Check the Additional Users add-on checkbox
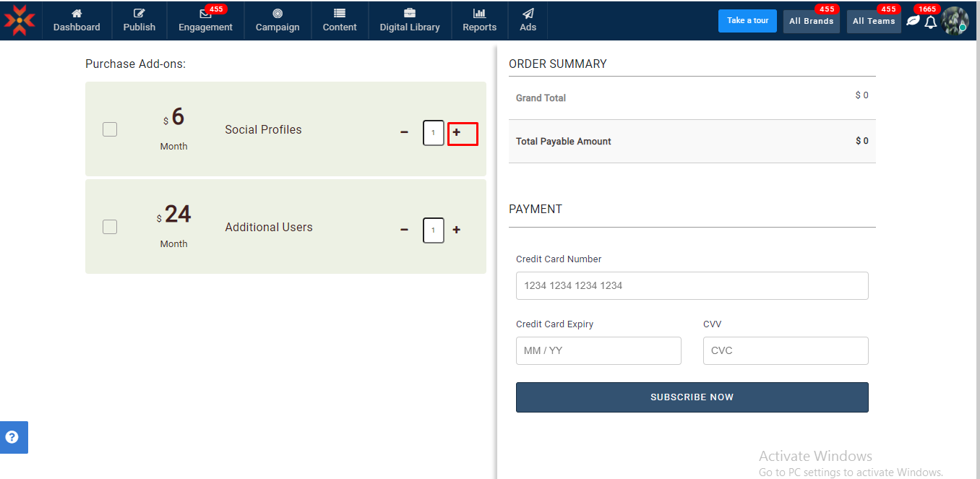Viewport: 980px width, 479px height. click(110, 227)
